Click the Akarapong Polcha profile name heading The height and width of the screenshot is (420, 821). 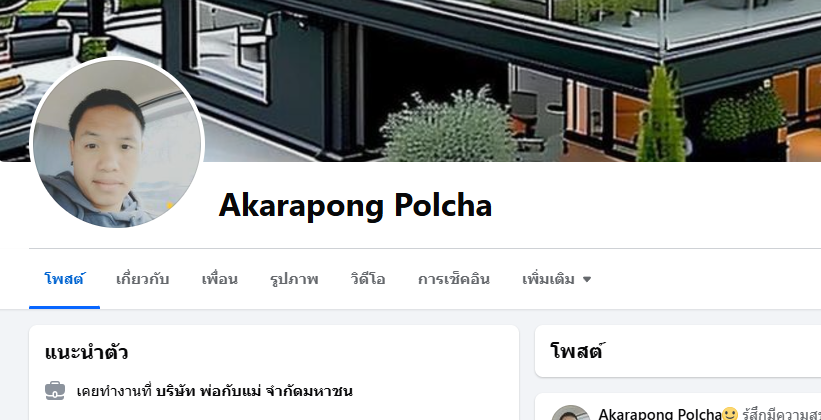pyautogui.click(x=355, y=205)
